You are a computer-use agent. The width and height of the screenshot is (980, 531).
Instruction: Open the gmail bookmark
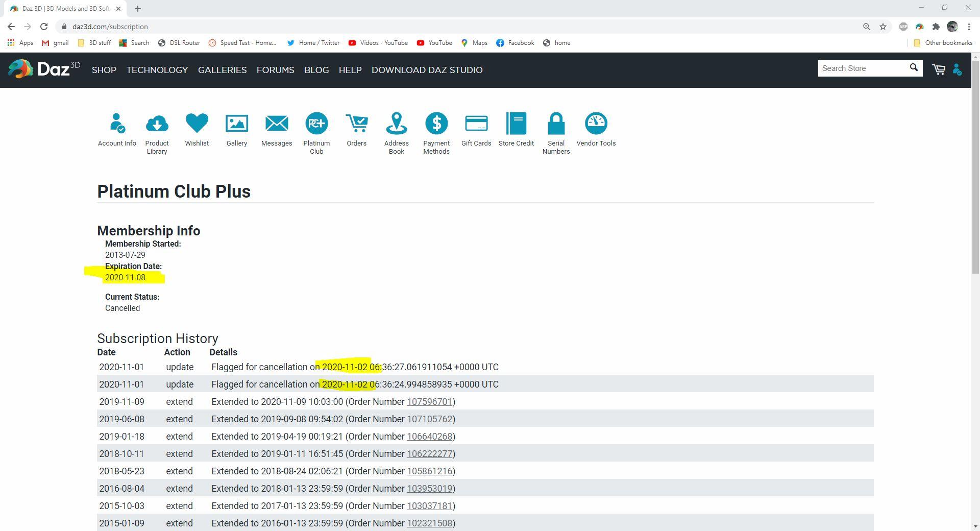click(x=55, y=43)
